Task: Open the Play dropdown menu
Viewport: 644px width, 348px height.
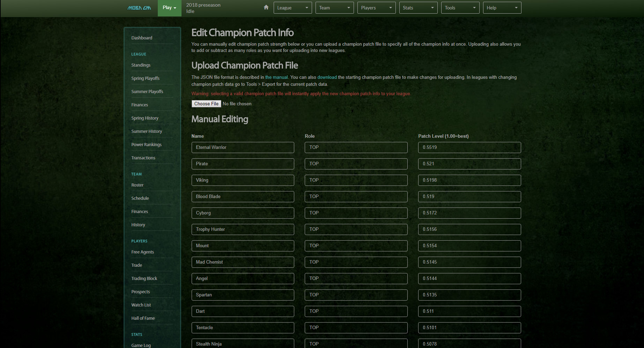Action: tap(169, 8)
